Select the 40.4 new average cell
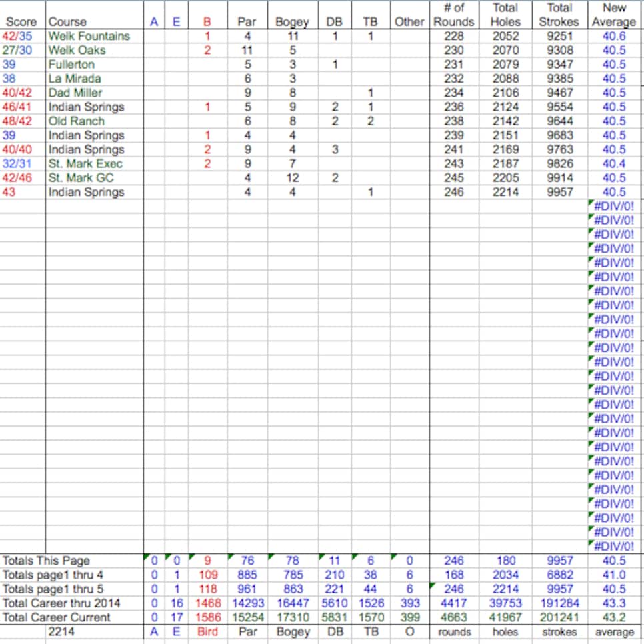Screen dimensions: 644x644 (614, 163)
